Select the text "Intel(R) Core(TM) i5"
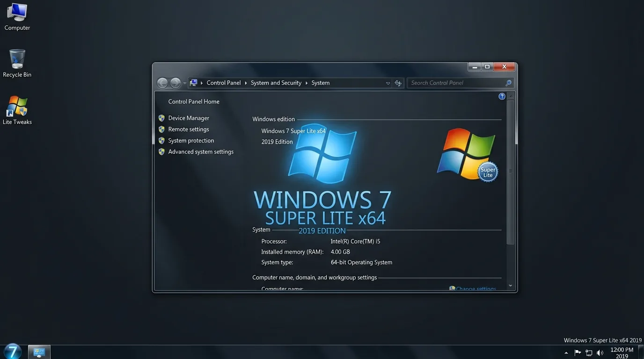The image size is (644, 359). click(x=355, y=242)
